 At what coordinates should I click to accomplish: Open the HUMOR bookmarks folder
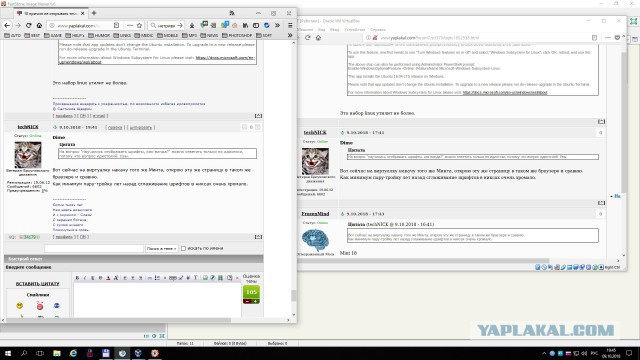98,36
